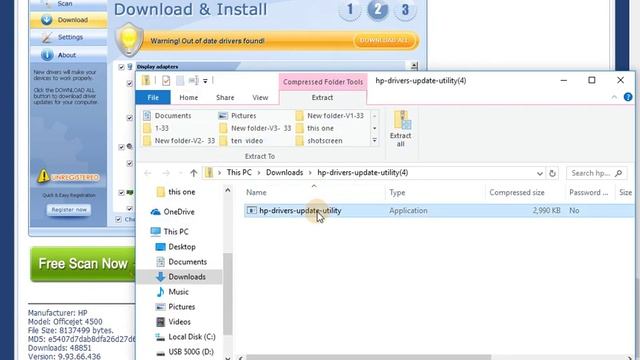Expand the Extract To destinations gallery
This screenshot has height=360, width=640.
374,140
